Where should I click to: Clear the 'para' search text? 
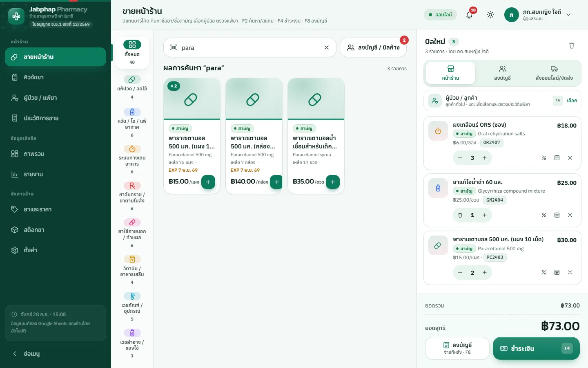(x=327, y=47)
